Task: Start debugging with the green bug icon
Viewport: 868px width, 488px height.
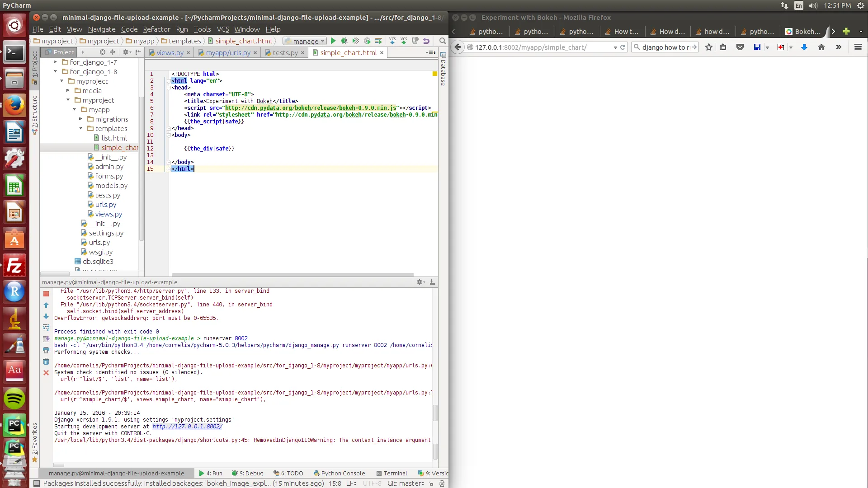Action: click(344, 41)
